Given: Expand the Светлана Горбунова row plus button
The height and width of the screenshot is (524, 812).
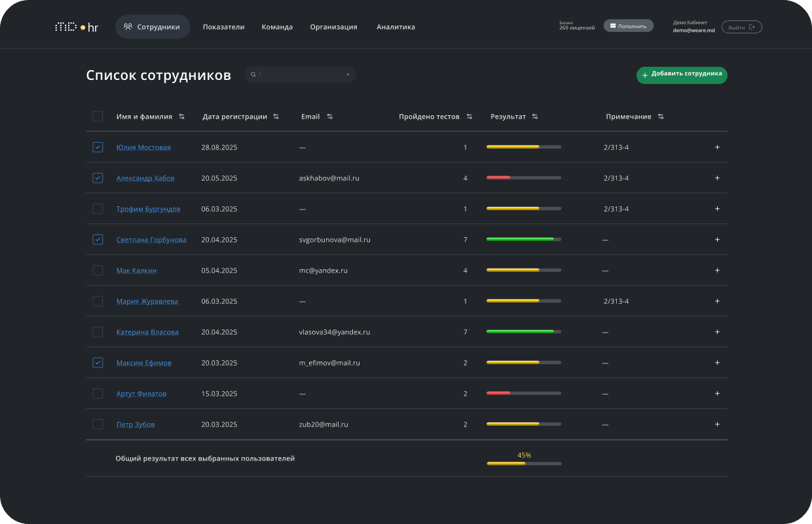Looking at the screenshot, I should pos(717,240).
